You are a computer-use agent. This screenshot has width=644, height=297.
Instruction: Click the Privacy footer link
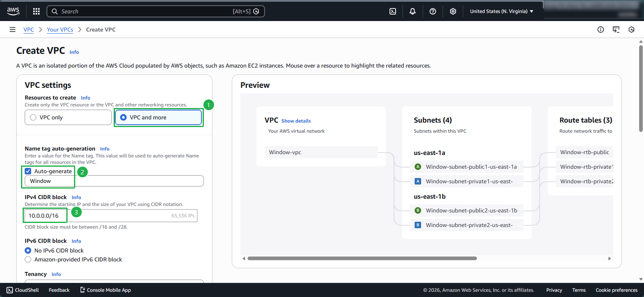[x=554, y=290]
